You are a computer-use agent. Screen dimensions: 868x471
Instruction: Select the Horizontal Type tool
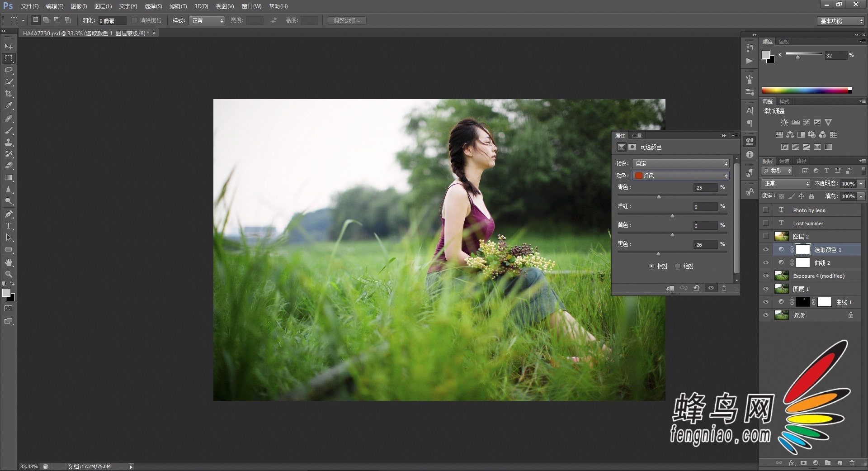pyautogui.click(x=9, y=226)
